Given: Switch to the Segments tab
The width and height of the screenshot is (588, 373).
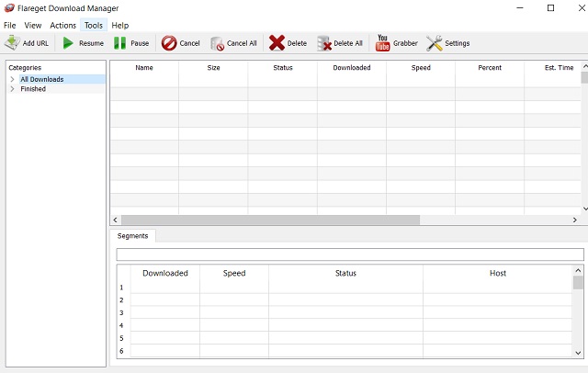Looking at the screenshot, I should click(132, 236).
